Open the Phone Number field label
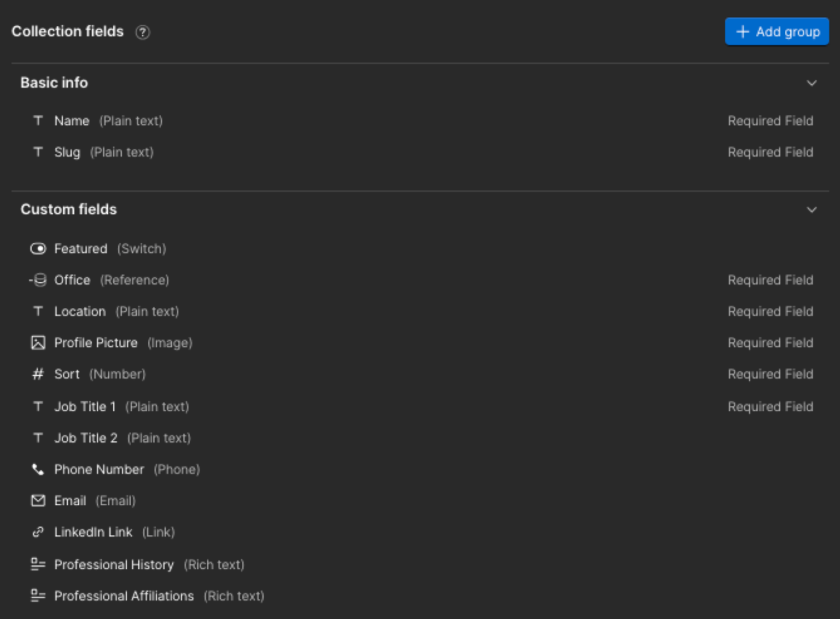 [99, 469]
